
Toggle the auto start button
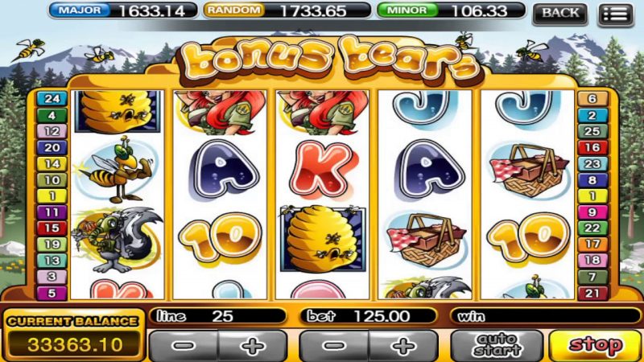tap(497, 346)
